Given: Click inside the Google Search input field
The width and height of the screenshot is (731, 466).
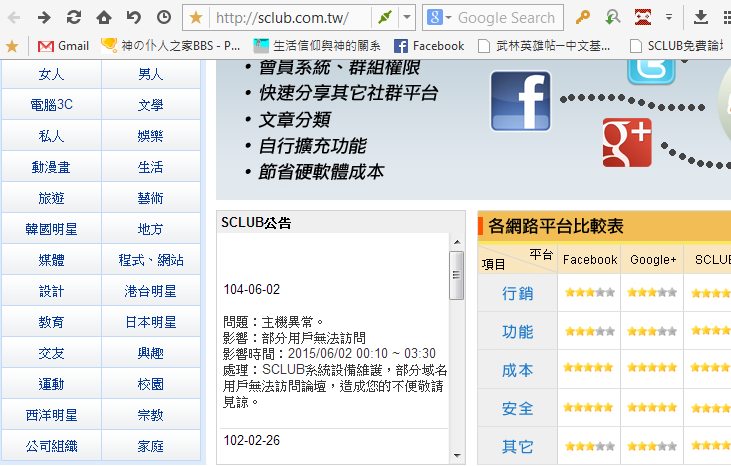Looking at the screenshot, I should tap(506, 17).
